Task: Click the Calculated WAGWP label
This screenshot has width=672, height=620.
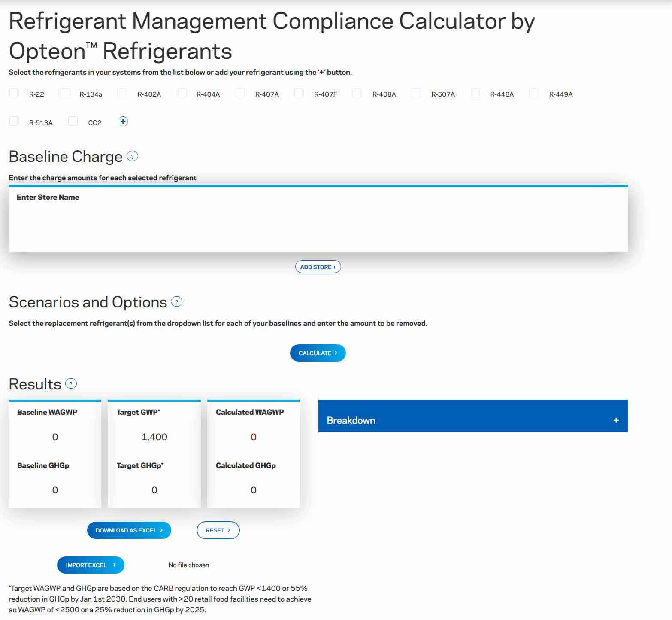Action: click(x=250, y=412)
